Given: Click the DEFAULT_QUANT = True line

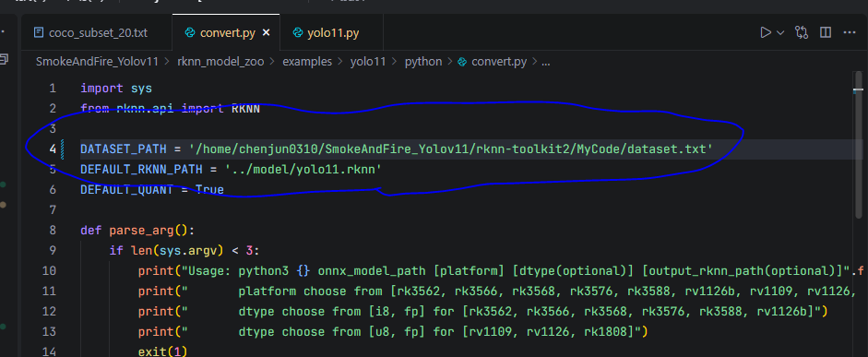Looking at the screenshot, I should [x=152, y=190].
